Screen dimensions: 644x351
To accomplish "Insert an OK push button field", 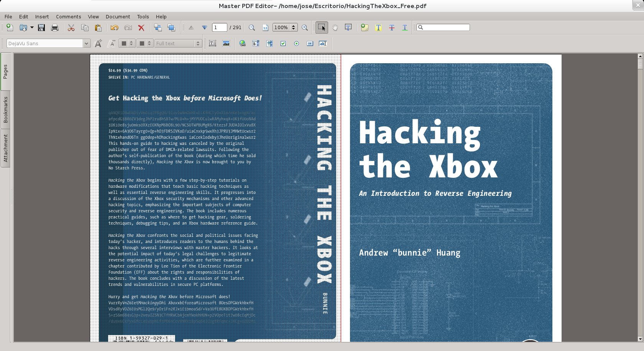I will click(x=310, y=43).
